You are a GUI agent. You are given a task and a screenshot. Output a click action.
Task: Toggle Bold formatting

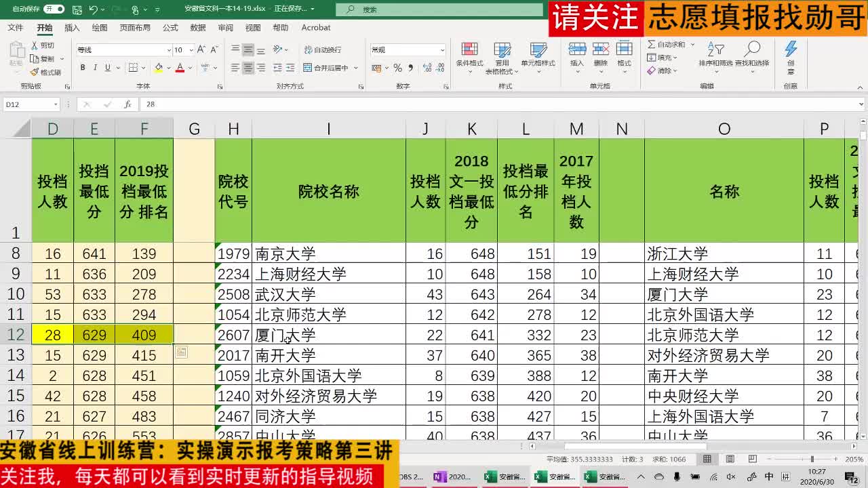click(83, 68)
